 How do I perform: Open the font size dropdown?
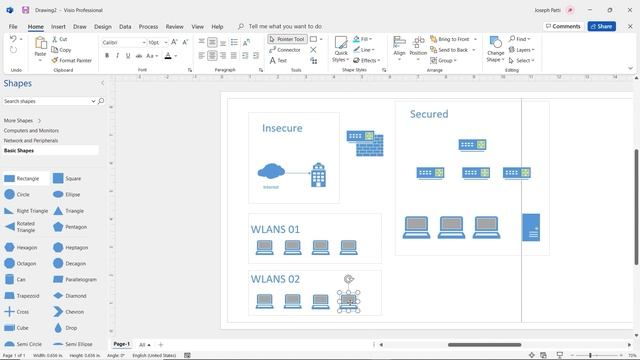pos(166,42)
